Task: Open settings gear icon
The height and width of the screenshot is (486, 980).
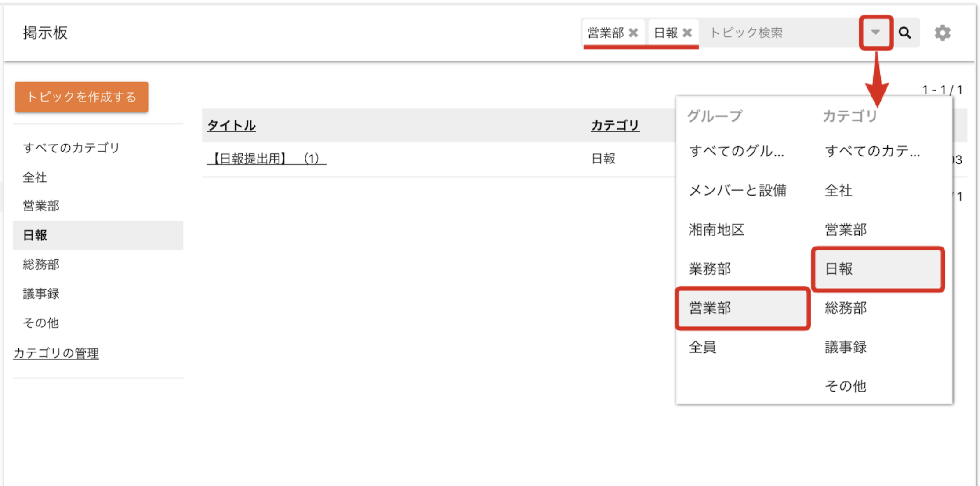Action: [942, 33]
